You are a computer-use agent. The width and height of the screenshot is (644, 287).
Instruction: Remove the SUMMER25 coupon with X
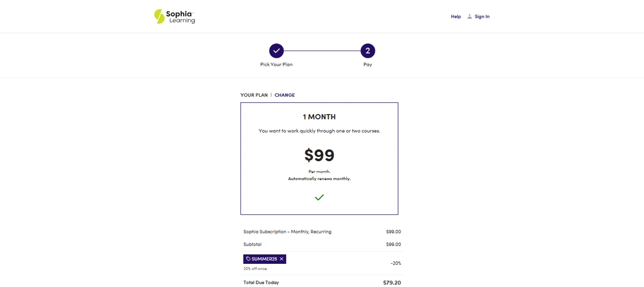click(282, 259)
